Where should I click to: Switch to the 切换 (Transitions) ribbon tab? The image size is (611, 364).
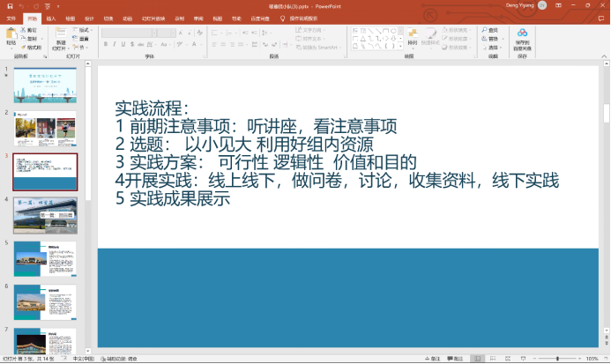click(108, 19)
